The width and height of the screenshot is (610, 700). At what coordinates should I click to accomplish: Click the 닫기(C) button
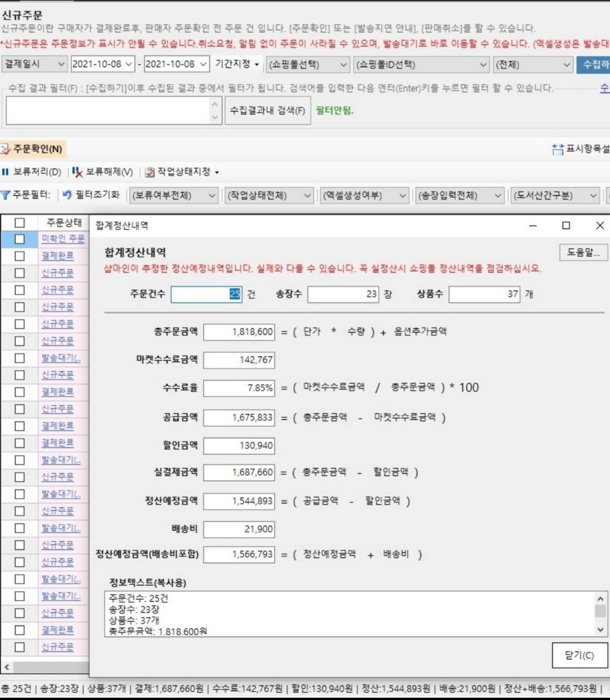(579, 655)
